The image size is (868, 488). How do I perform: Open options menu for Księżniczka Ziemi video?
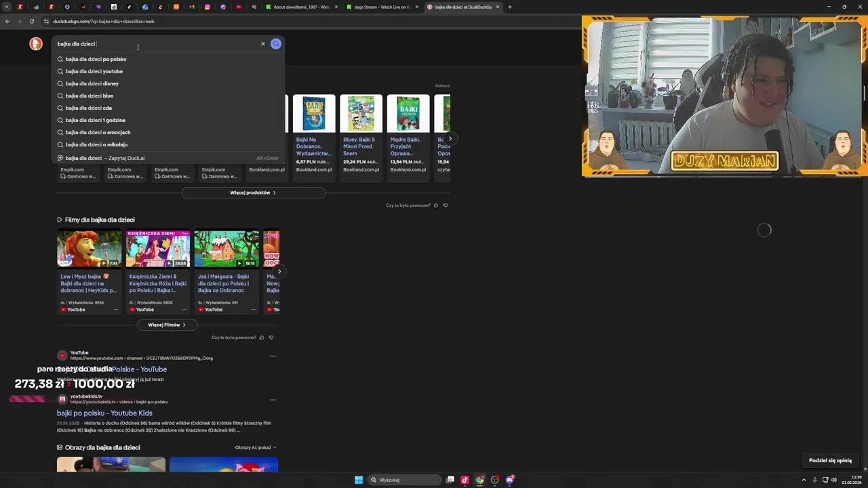184,310
